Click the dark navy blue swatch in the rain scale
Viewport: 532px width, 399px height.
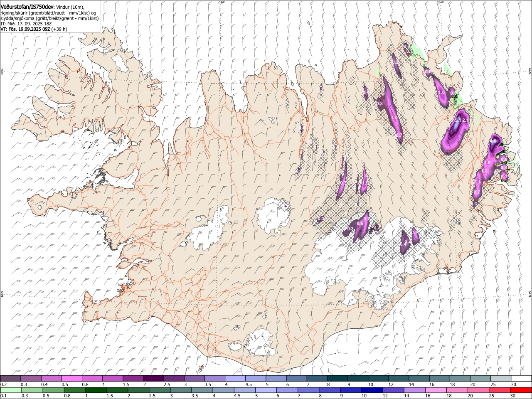(372, 390)
